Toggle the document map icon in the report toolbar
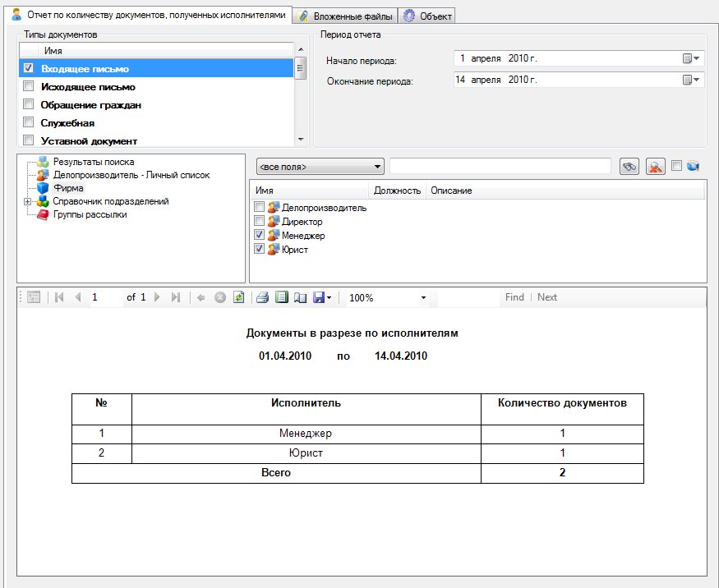Image resolution: width=719 pixels, height=588 pixels. tap(34, 297)
